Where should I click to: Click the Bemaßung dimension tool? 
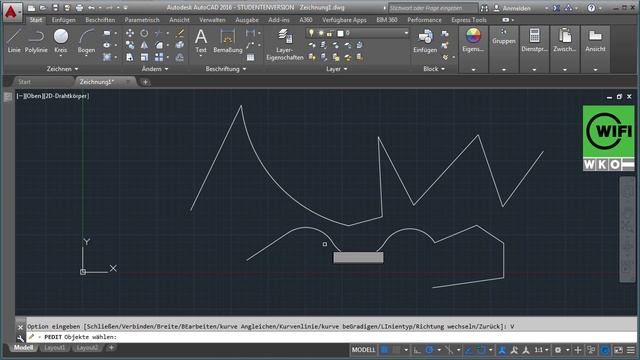click(227, 41)
